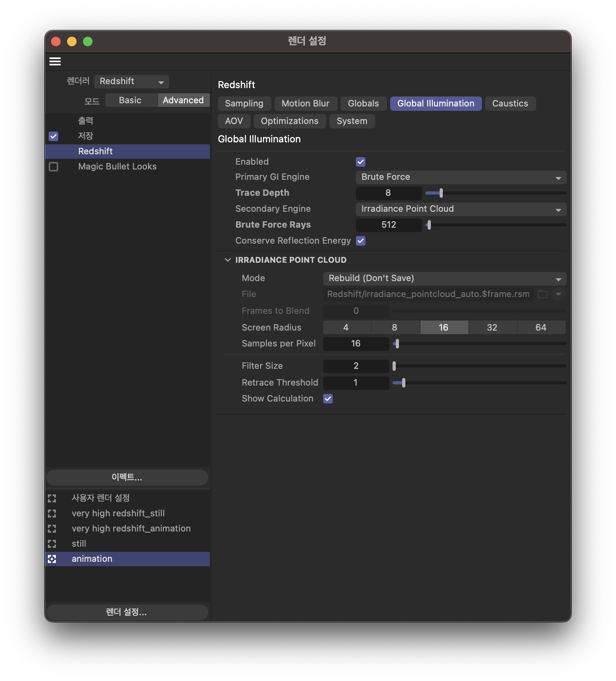Screen dimensions: 616x681
Task: Select the Global Illumination tab
Action: click(x=436, y=104)
